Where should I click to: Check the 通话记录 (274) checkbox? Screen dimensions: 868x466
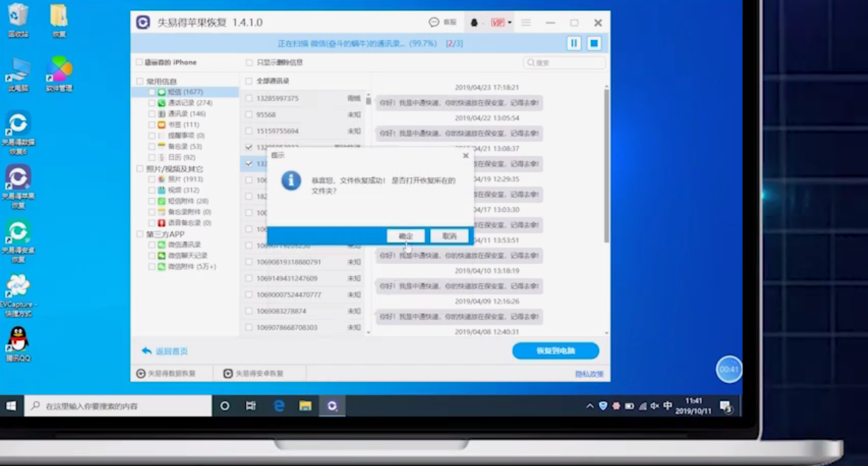tap(152, 103)
